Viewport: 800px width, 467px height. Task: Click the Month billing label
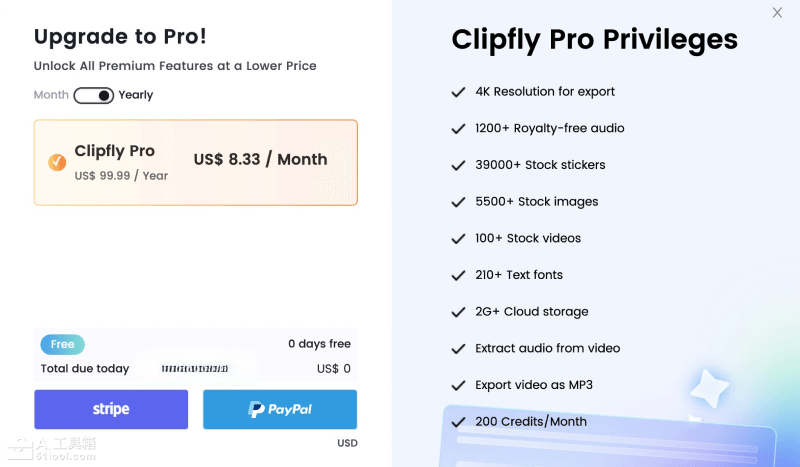pos(51,95)
